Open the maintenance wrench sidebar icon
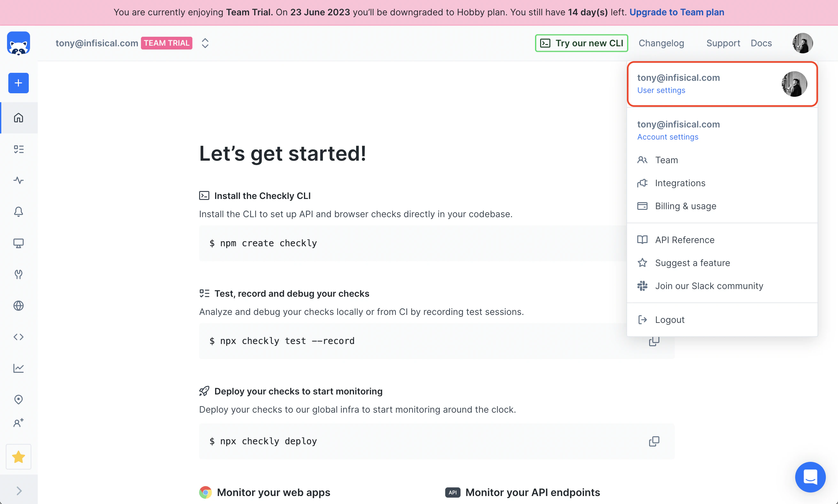This screenshot has height=504, width=838. [x=18, y=274]
